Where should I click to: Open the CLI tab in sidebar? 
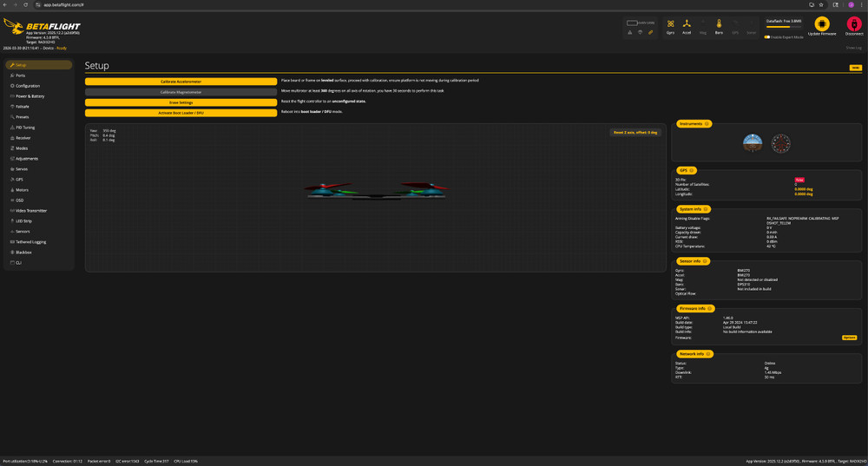coord(18,263)
